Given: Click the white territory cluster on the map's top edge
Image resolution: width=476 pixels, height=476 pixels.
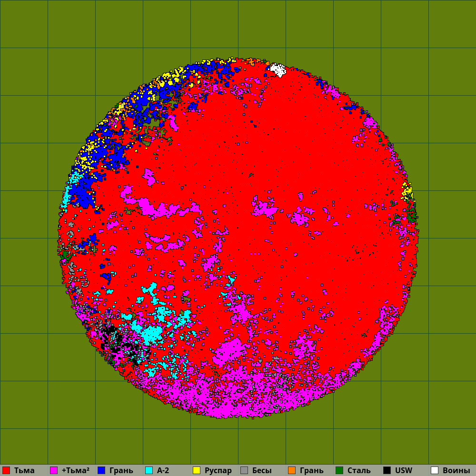Looking at the screenshot, I should 278,70.
